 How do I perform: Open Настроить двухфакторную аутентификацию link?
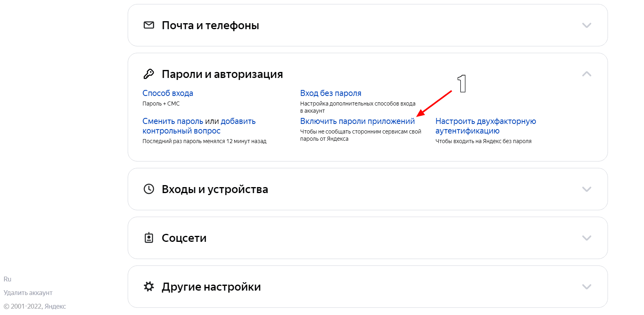click(x=485, y=121)
